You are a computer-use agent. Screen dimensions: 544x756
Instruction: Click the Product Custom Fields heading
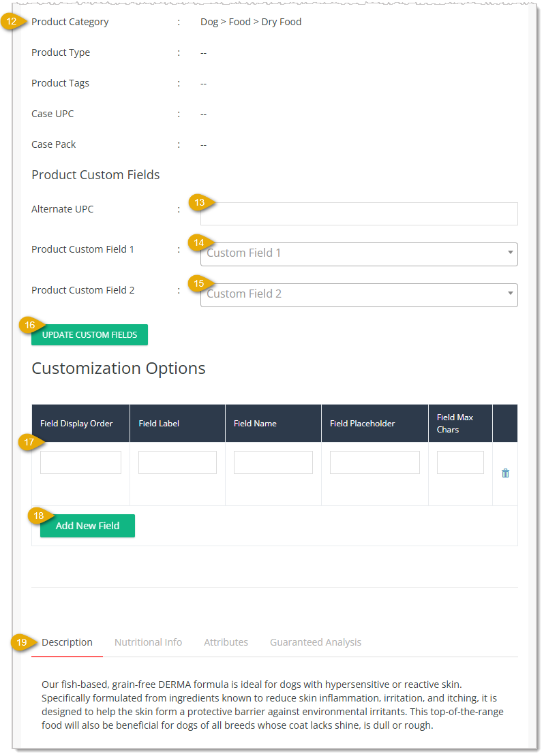[95, 174]
